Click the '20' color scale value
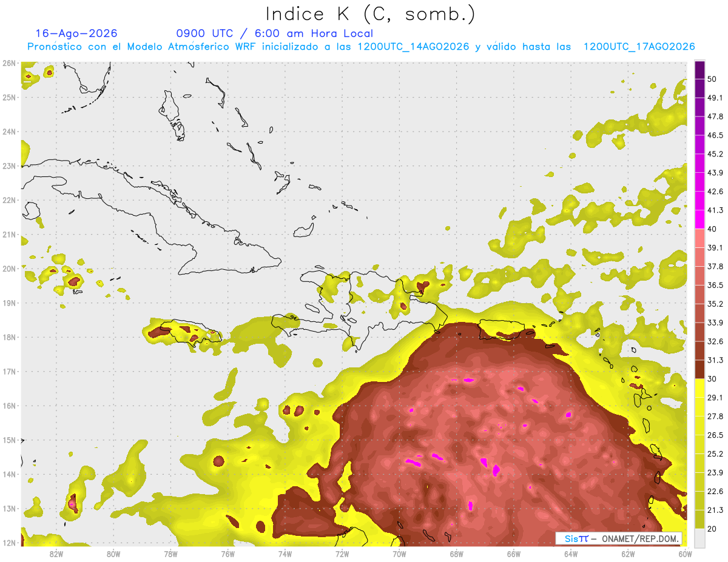Screen dimensions: 728x562 tap(712, 529)
